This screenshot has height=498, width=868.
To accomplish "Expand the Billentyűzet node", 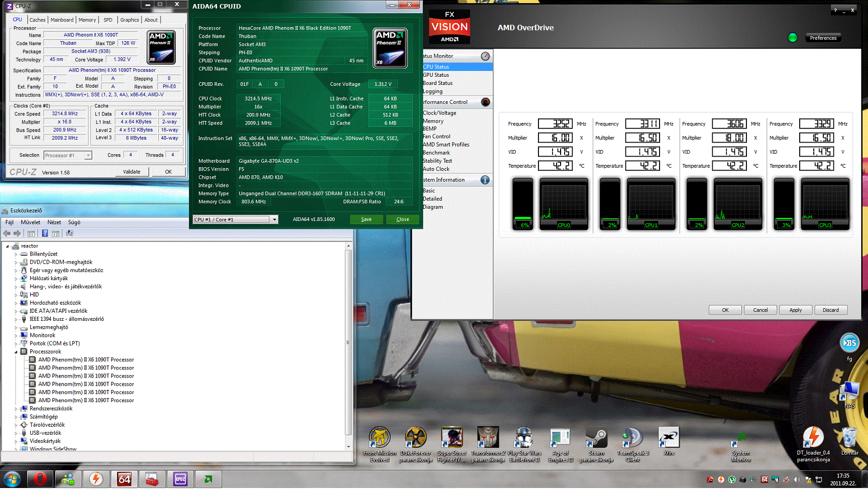I will point(16,254).
